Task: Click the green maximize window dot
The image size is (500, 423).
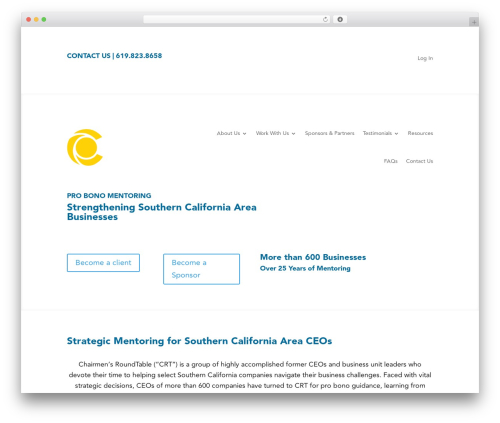Action: [44, 20]
